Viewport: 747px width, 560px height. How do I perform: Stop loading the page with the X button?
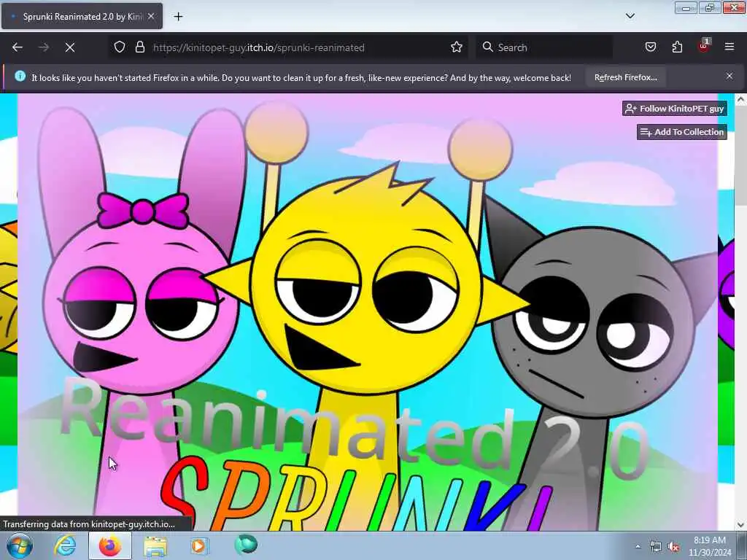70,47
